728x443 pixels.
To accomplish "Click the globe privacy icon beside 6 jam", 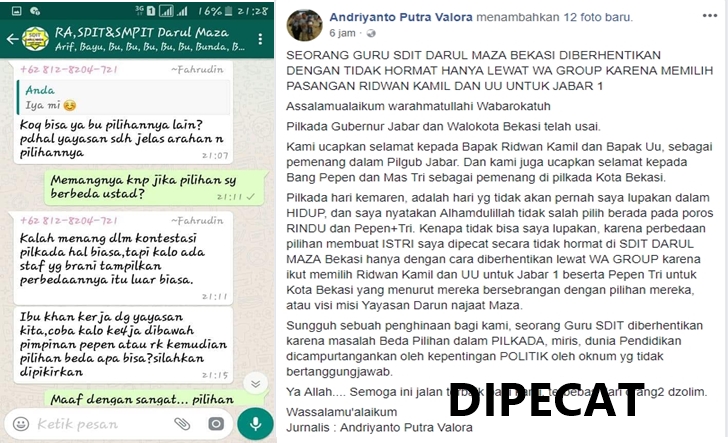I will pos(371,33).
